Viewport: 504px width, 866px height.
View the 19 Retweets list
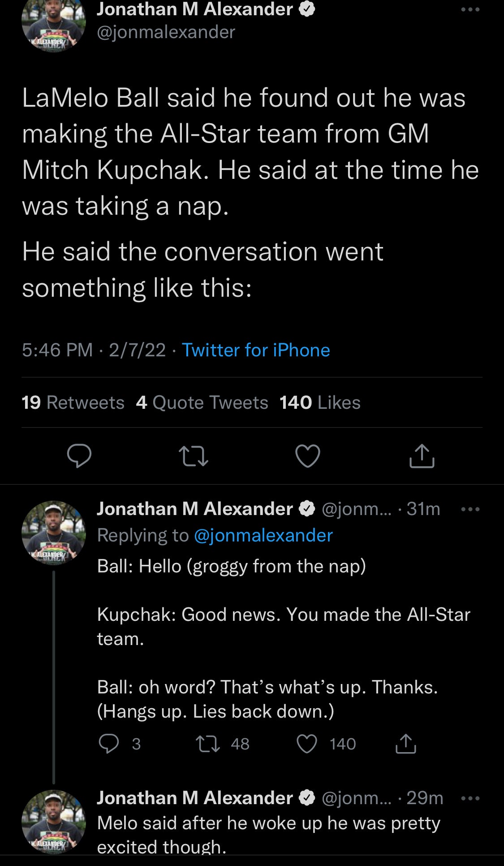point(73,403)
